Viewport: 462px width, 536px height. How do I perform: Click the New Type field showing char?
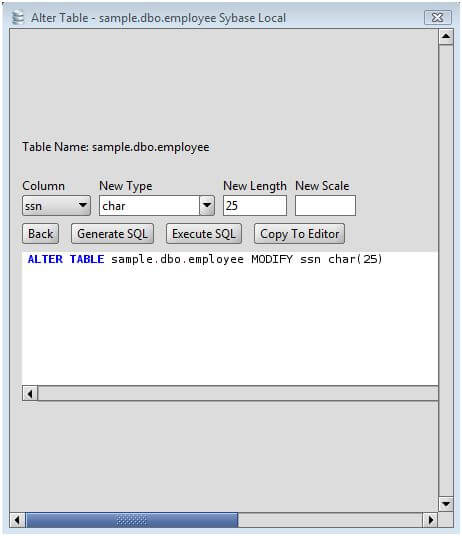149,206
